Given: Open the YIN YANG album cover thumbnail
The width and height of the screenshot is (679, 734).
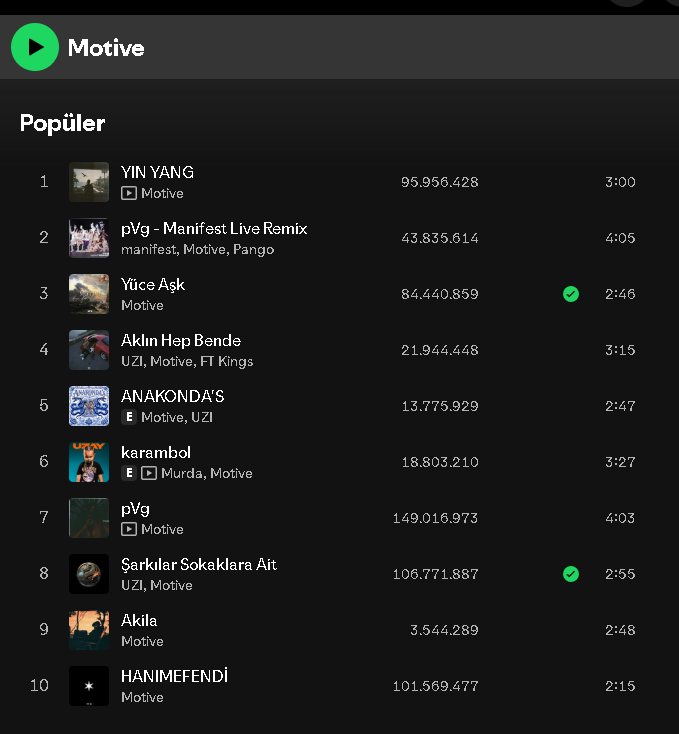Looking at the screenshot, I should [x=89, y=182].
